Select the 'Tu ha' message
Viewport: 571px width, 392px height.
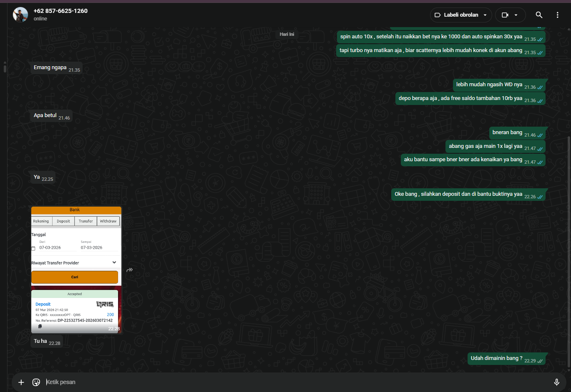click(47, 342)
